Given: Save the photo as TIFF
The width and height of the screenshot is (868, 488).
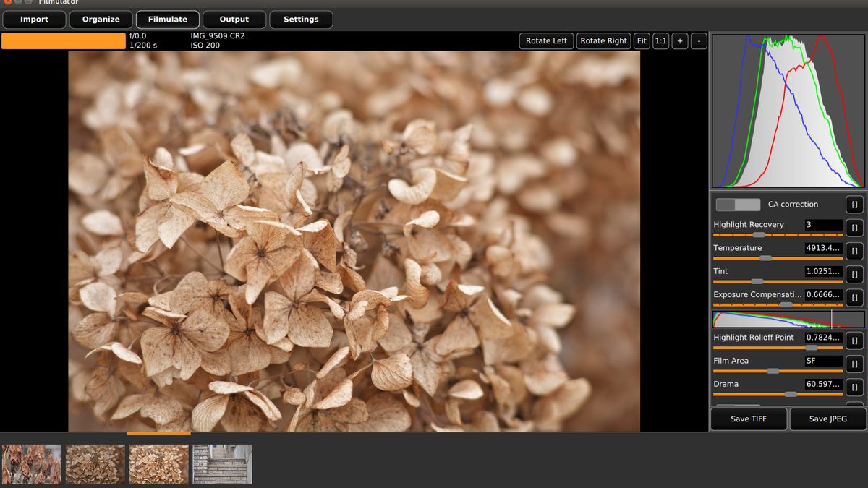Looking at the screenshot, I should [x=749, y=419].
